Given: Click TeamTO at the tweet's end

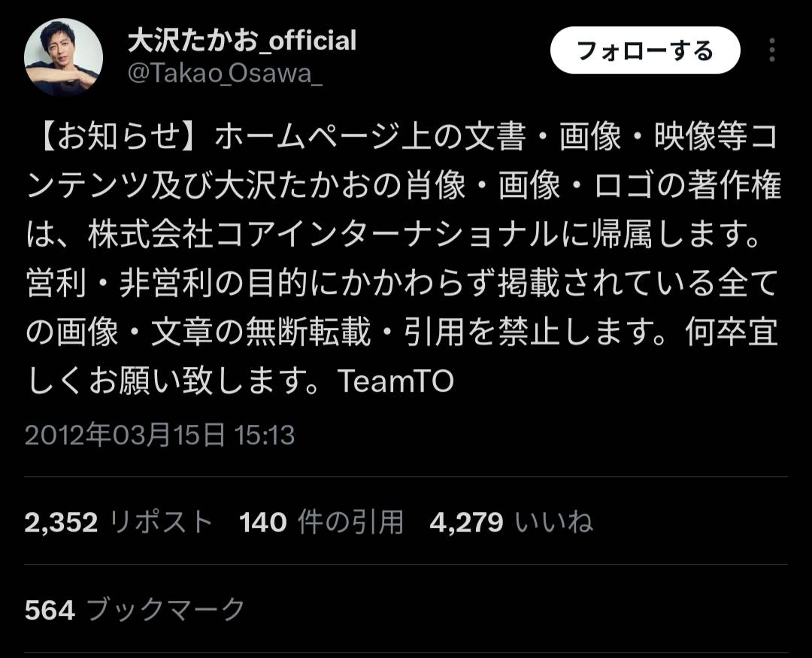Looking at the screenshot, I should pyautogui.click(x=395, y=381).
